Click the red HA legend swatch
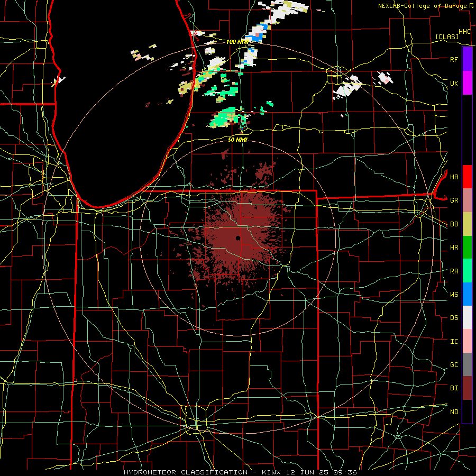The height and width of the screenshot is (476, 476). pyautogui.click(x=467, y=177)
